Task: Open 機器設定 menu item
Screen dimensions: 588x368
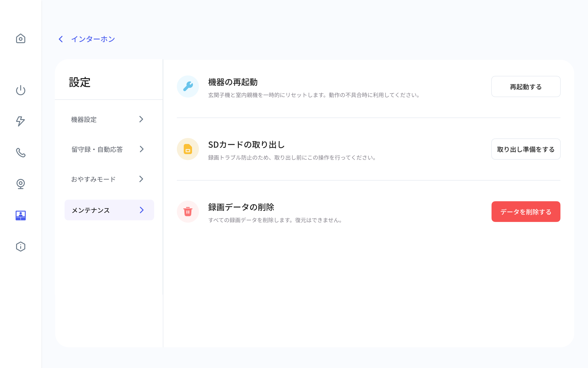Action: tap(109, 119)
